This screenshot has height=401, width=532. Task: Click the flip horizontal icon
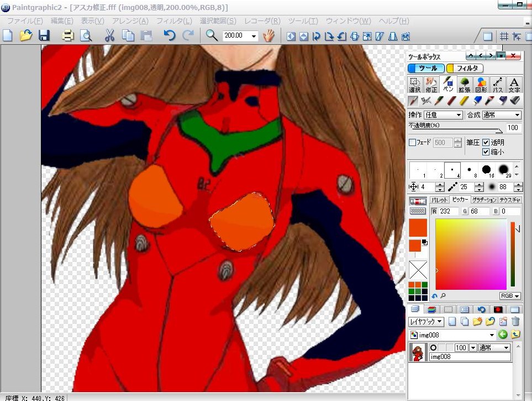(291, 36)
